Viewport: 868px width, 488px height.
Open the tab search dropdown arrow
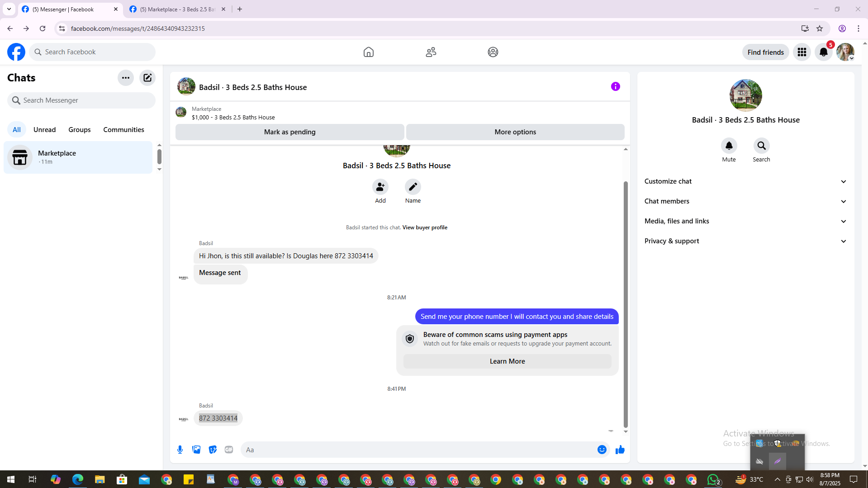[9, 9]
